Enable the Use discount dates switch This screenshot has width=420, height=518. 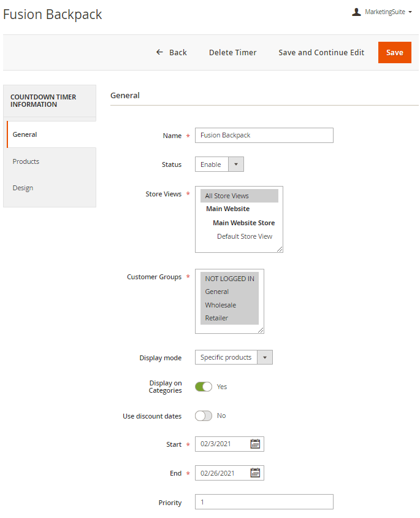(204, 416)
